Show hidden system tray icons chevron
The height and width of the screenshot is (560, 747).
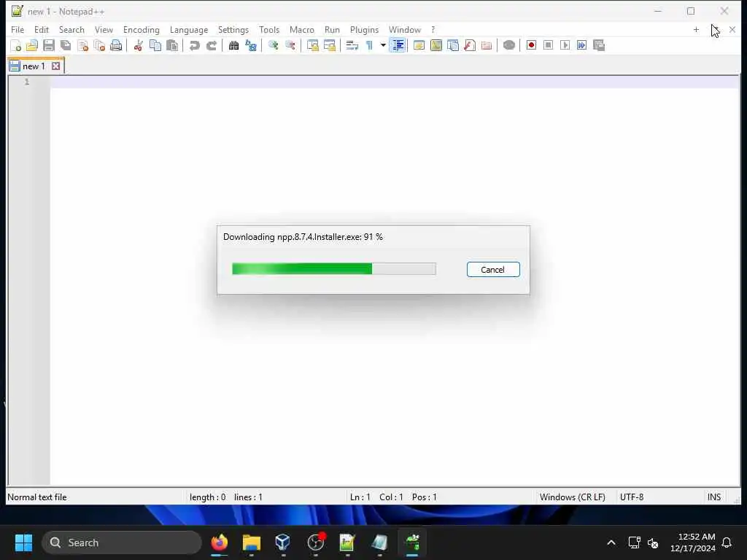pos(611,542)
